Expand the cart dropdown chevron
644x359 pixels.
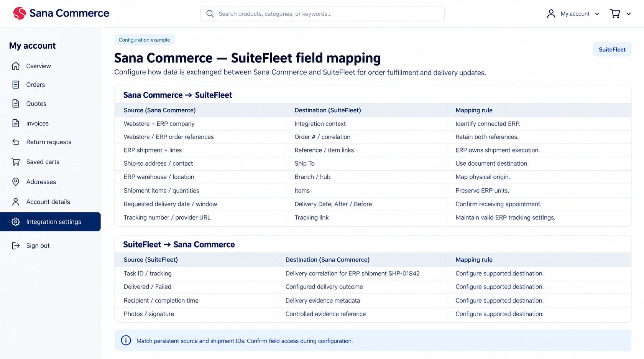click(x=629, y=14)
